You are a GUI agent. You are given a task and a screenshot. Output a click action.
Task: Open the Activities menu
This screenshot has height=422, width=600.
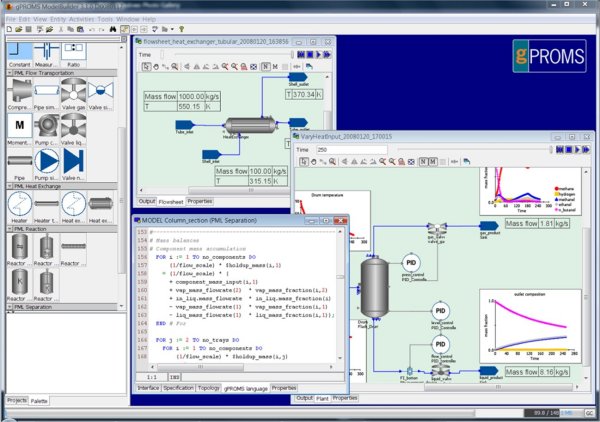(82, 19)
